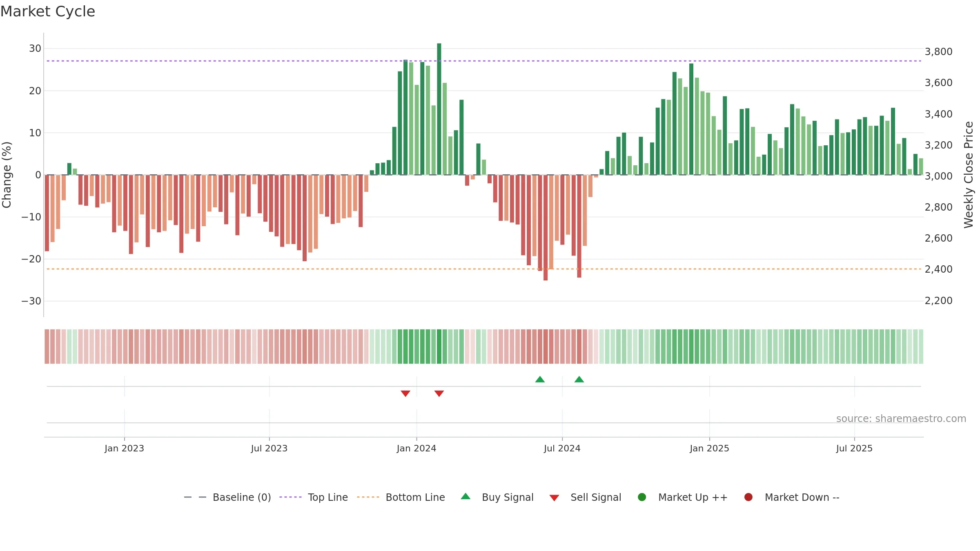Click the red Sell Signal triangle in legend
This screenshot has height=551, width=980.
pos(554,498)
